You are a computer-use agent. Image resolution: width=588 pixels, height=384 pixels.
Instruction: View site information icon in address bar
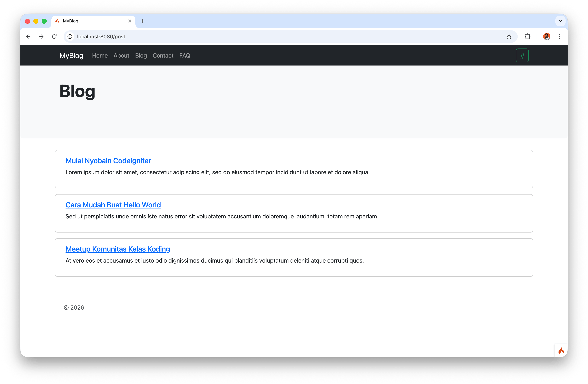pyautogui.click(x=70, y=37)
